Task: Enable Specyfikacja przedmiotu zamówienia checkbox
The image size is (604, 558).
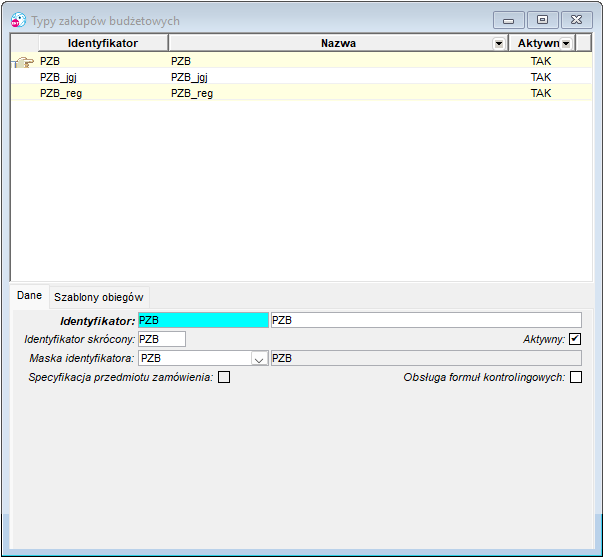Action: point(224,377)
